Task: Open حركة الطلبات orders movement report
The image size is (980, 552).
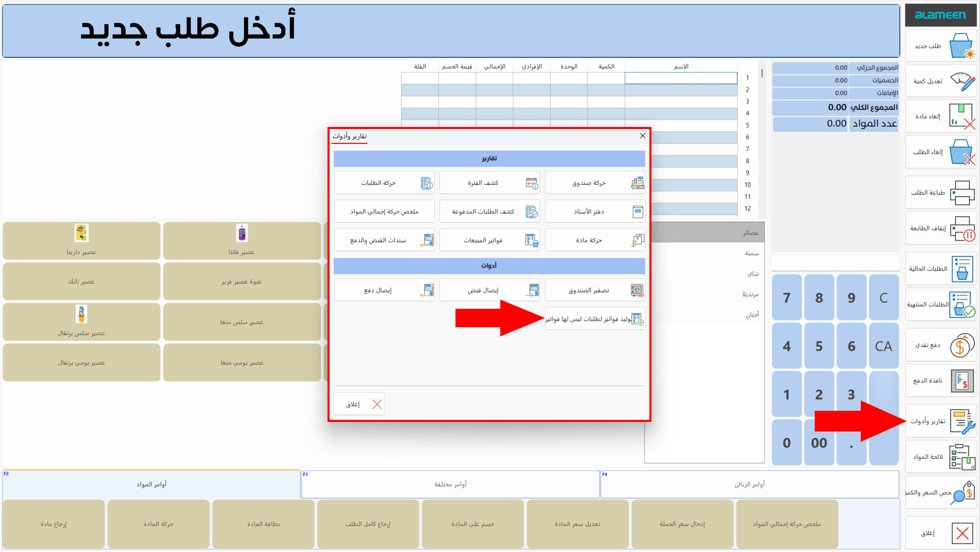Action: 384,183
